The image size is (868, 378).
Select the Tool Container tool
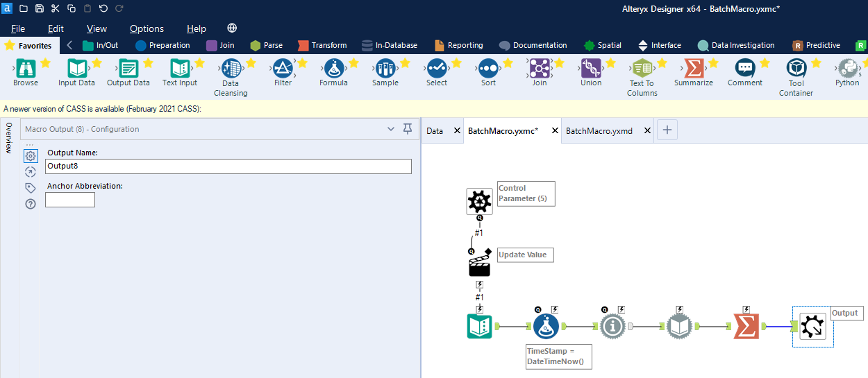point(796,68)
